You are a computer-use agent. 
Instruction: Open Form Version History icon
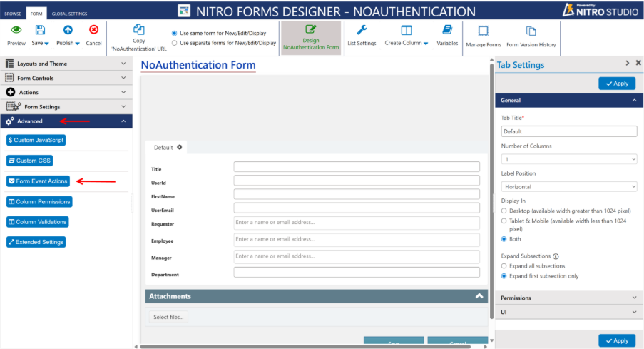tap(531, 31)
